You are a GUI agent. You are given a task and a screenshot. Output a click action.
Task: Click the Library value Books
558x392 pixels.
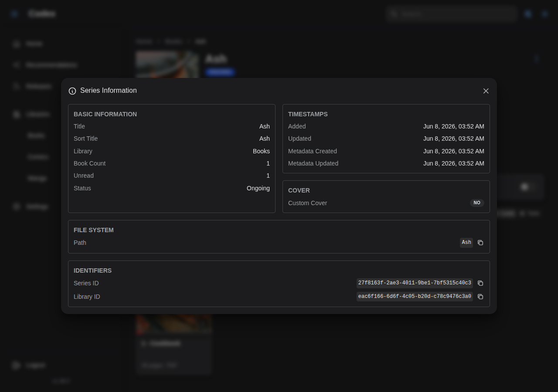[261, 151]
